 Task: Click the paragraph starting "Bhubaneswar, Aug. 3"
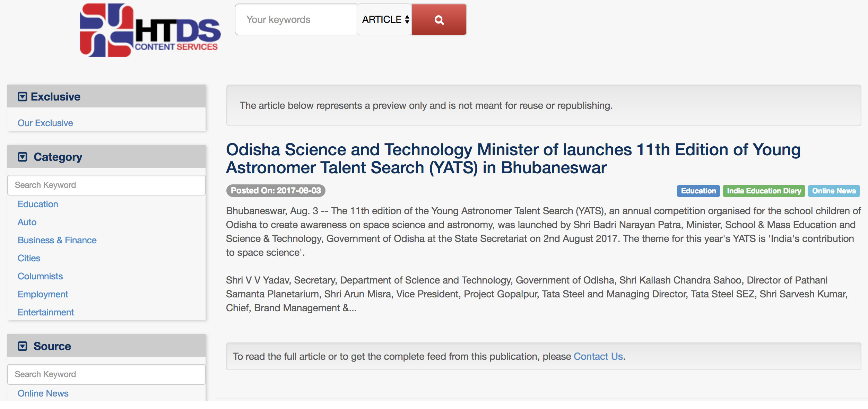[x=543, y=232]
